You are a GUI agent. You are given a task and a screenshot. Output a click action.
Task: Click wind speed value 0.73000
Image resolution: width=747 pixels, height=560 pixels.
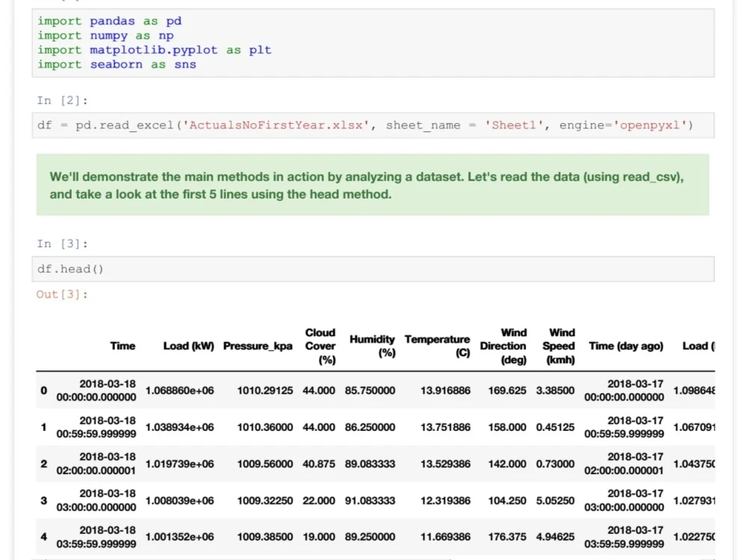tap(556, 464)
